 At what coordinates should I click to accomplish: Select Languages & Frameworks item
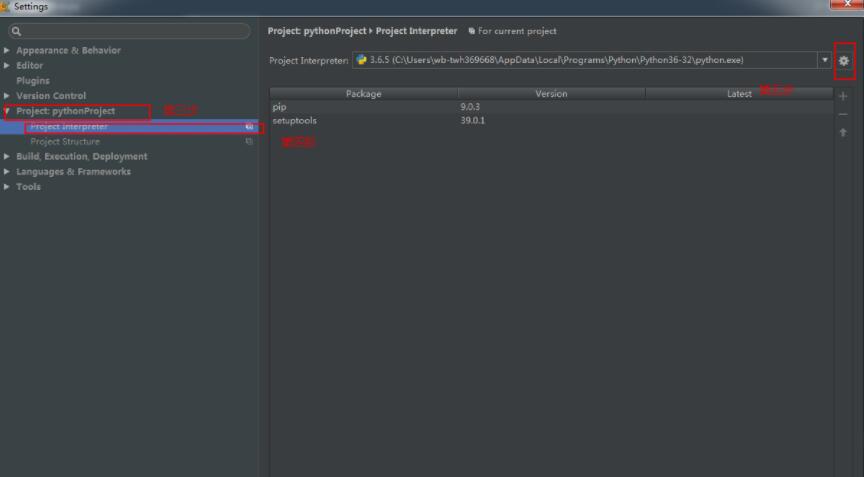point(73,172)
